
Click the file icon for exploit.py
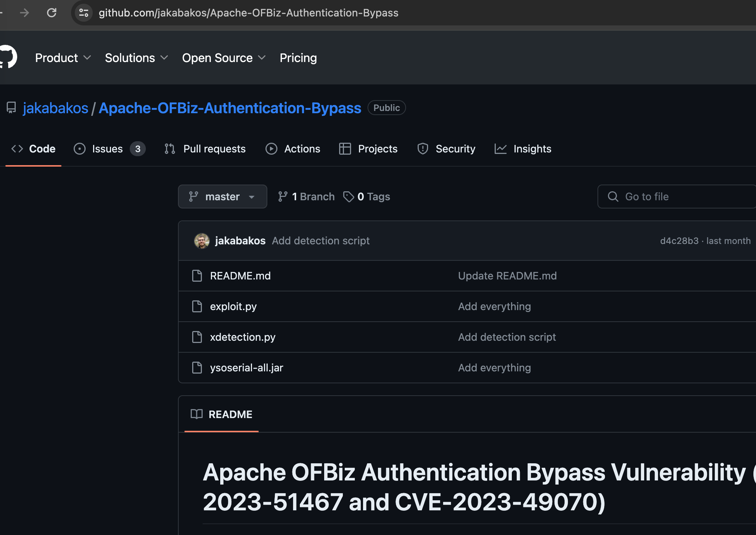[x=197, y=306]
